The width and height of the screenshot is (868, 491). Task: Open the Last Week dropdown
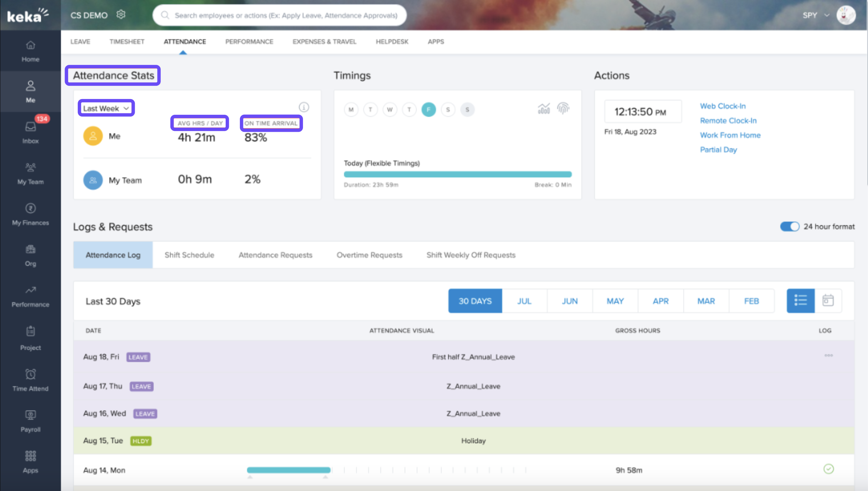tap(106, 108)
